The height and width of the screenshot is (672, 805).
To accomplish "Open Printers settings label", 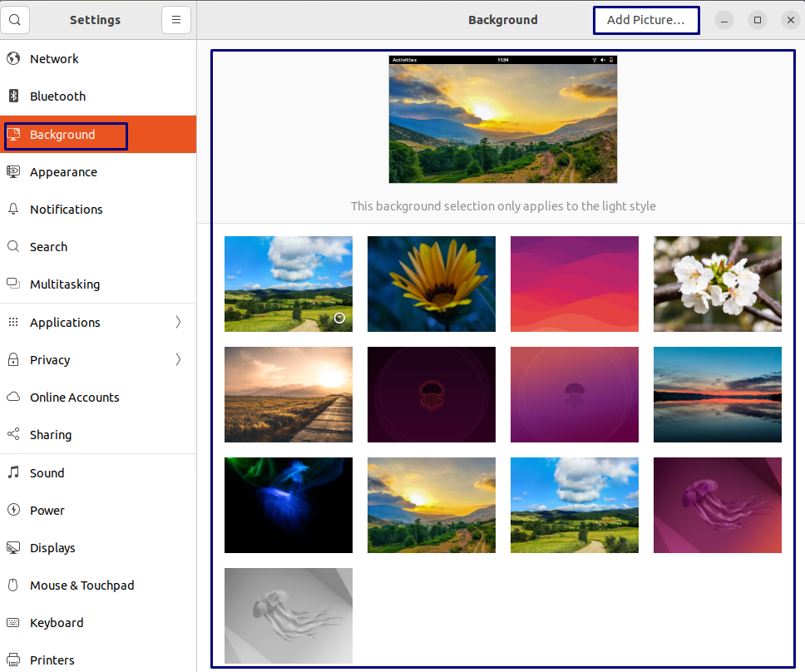I will [x=52, y=660].
